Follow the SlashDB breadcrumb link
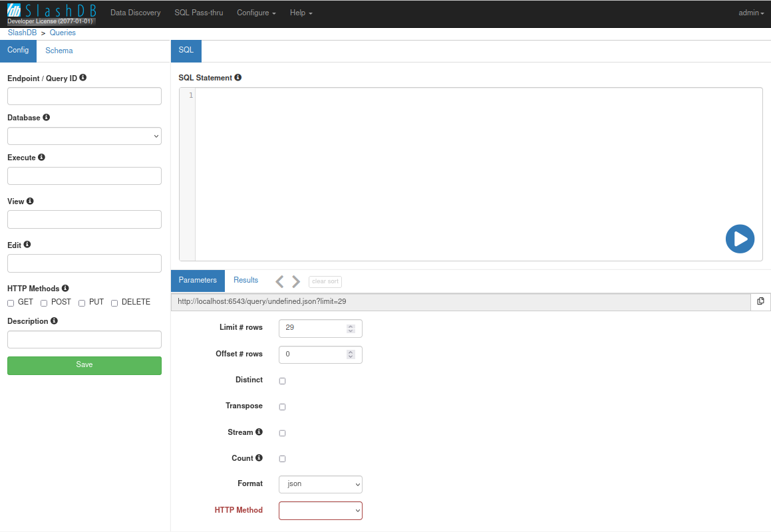 click(22, 33)
